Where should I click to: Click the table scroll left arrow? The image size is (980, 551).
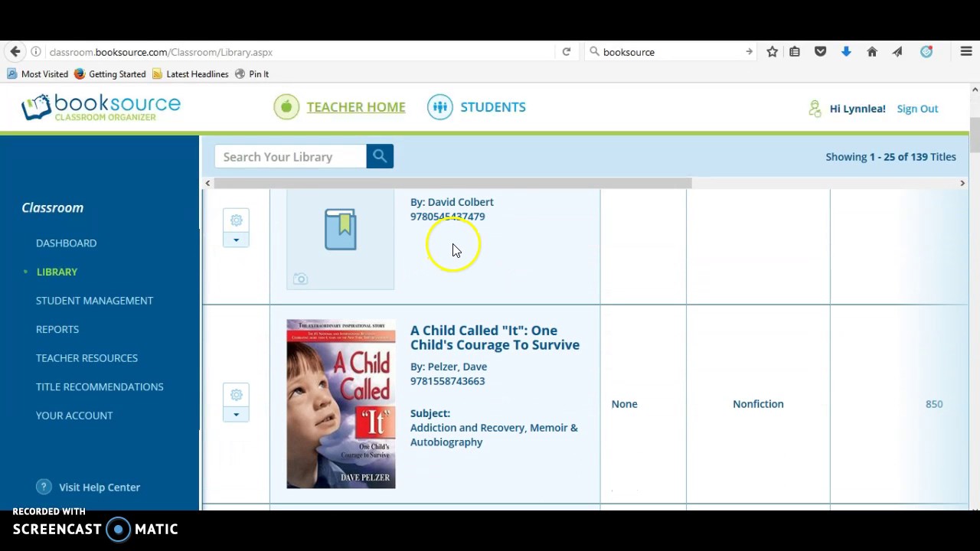pos(207,183)
